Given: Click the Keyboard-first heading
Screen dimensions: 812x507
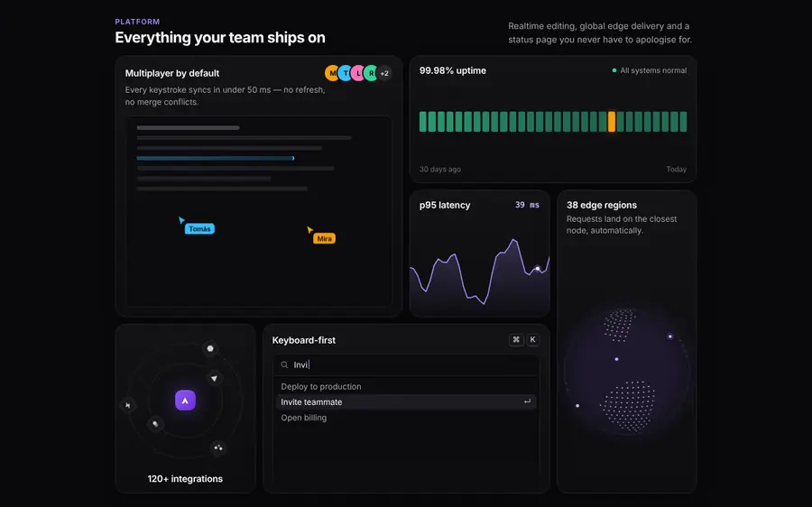Looking at the screenshot, I should [304, 340].
